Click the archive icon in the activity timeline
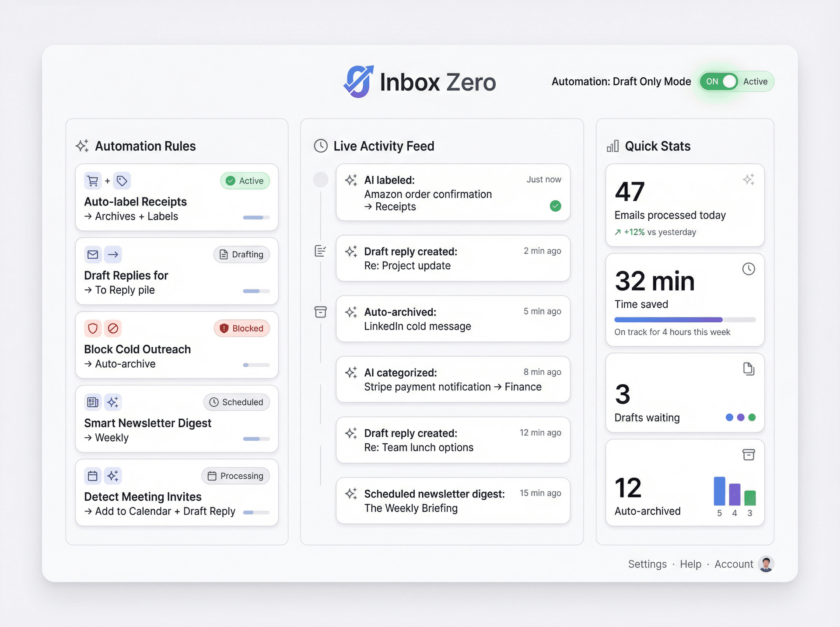 coord(321,312)
